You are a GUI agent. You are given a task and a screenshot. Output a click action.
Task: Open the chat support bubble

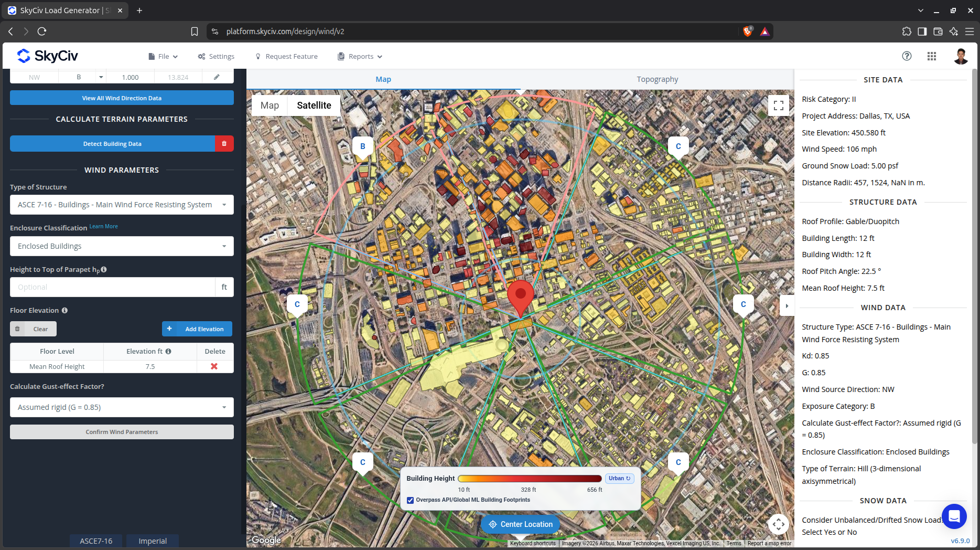pyautogui.click(x=954, y=516)
